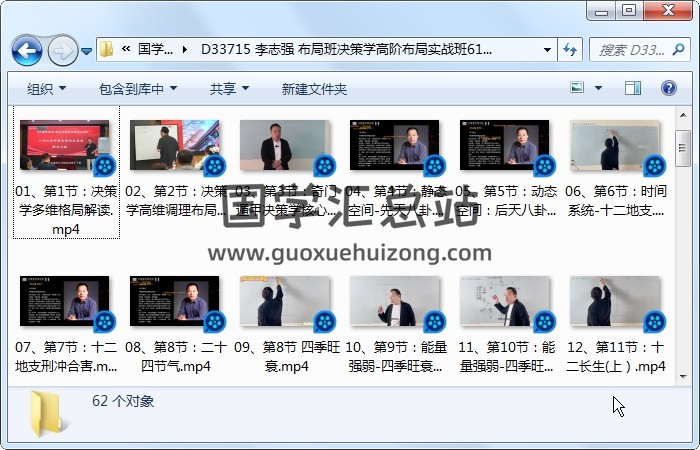Click the player badge on video 03
Image resolution: width=700 pixels, height=450 pixels.
click(325, 166)
